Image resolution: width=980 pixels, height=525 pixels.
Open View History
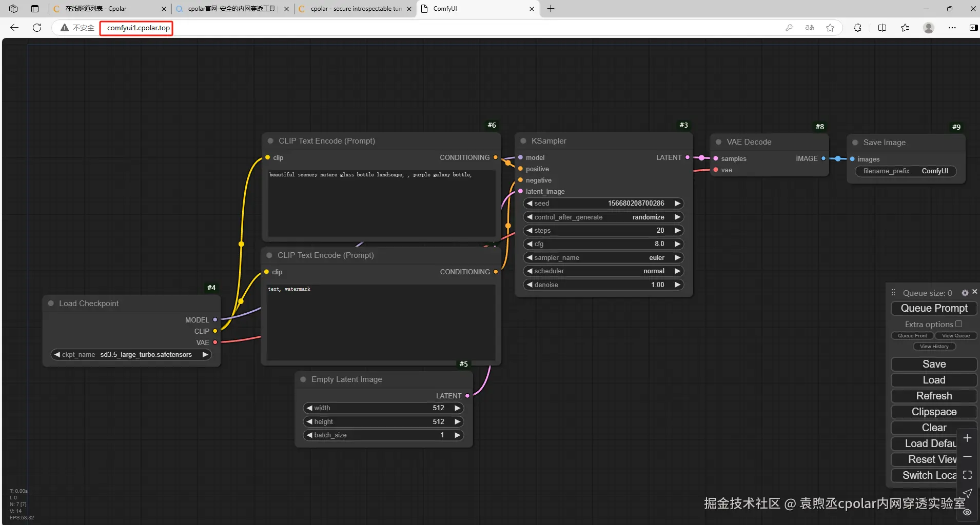(934, 347)
